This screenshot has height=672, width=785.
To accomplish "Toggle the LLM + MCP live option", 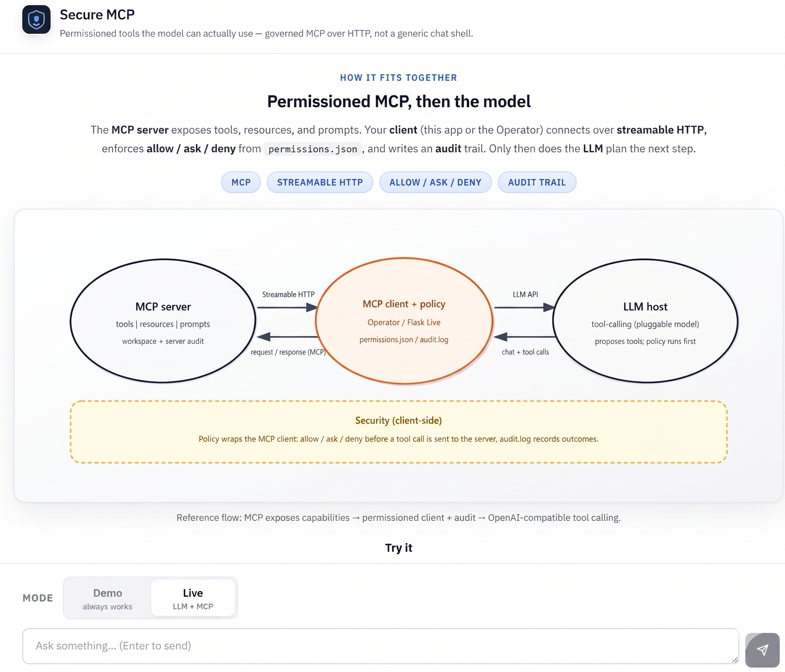I will (193, 606).
